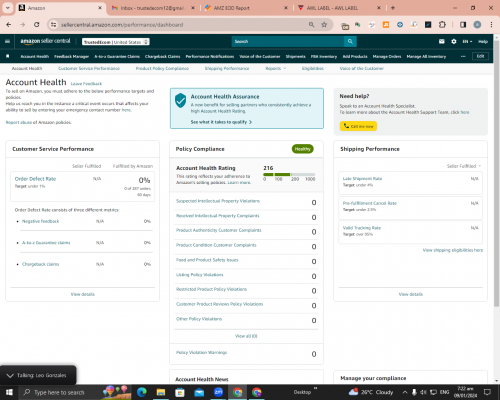Image resolution: width=500 pixels, height=400 pixels.
Task: Click the Call me now button
Action: coord(358,126)
